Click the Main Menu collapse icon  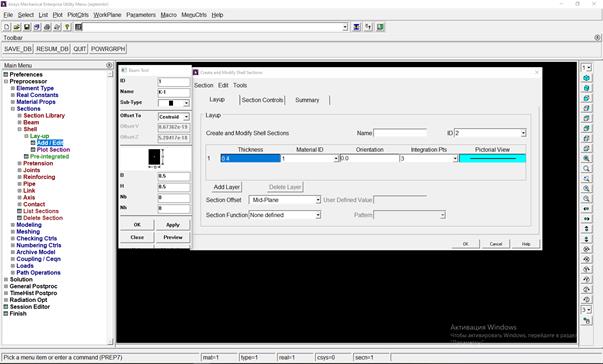109,65
